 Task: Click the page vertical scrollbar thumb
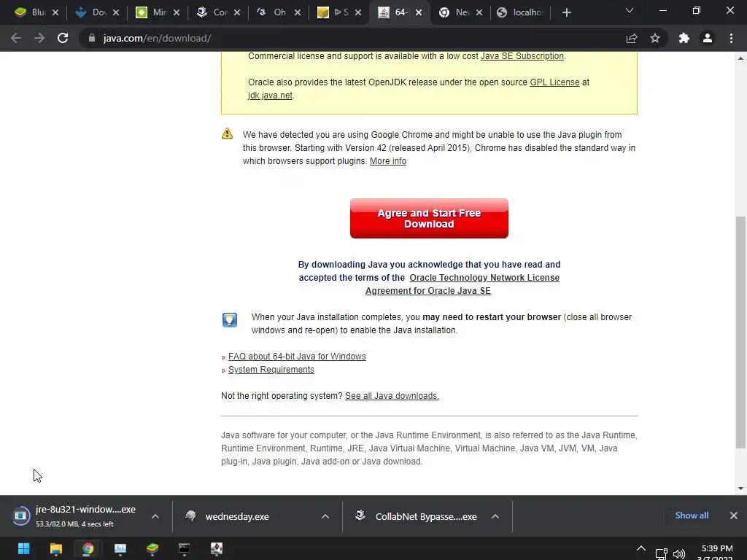[740, 332]
